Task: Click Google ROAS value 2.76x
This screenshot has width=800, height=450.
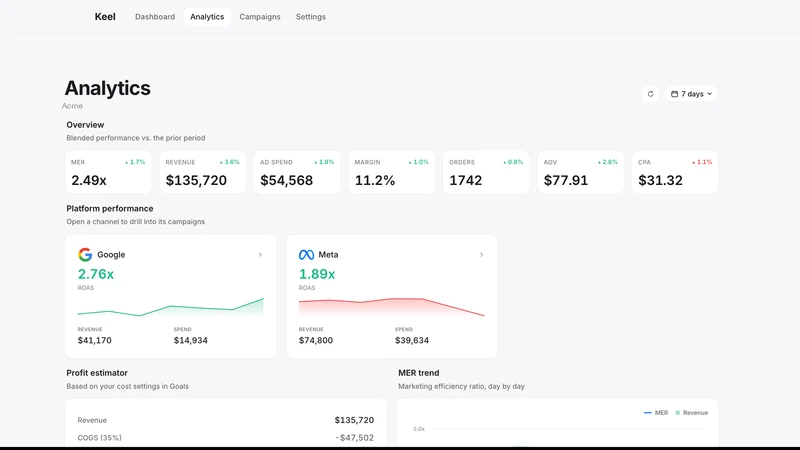Action: 96,274
